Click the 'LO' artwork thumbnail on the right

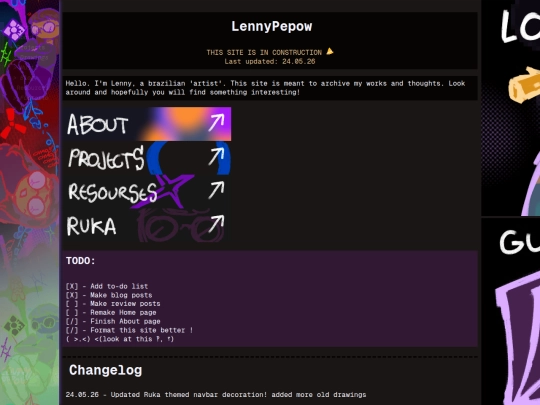[511, 108]
